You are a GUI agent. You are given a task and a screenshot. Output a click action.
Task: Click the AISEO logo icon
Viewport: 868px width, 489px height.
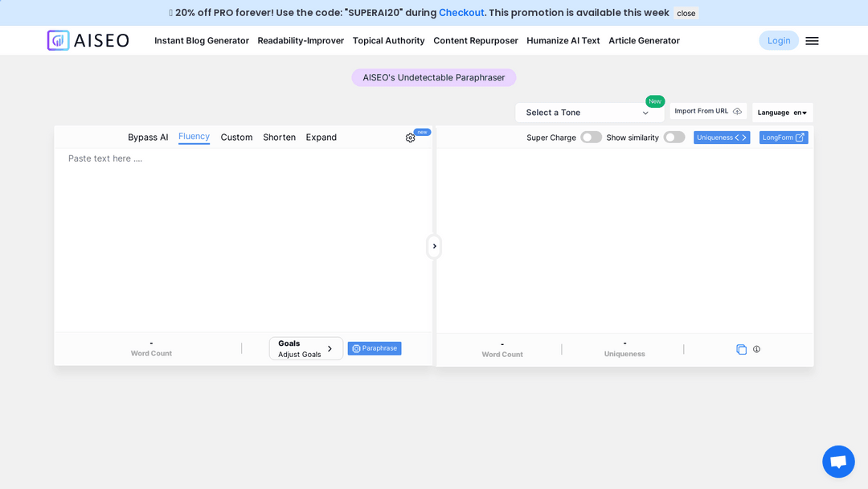58,40
